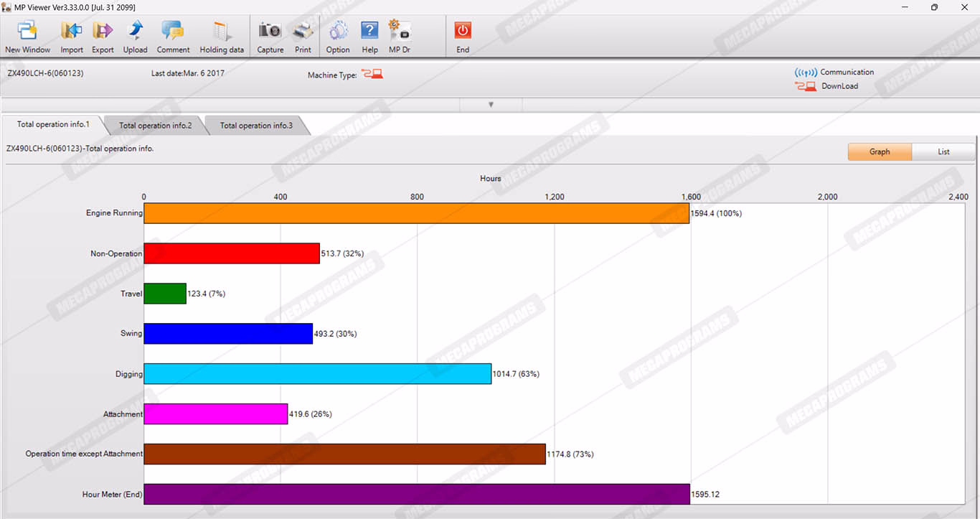
Task: Select the Total operation info.2 tab
Action: [155, 126]
